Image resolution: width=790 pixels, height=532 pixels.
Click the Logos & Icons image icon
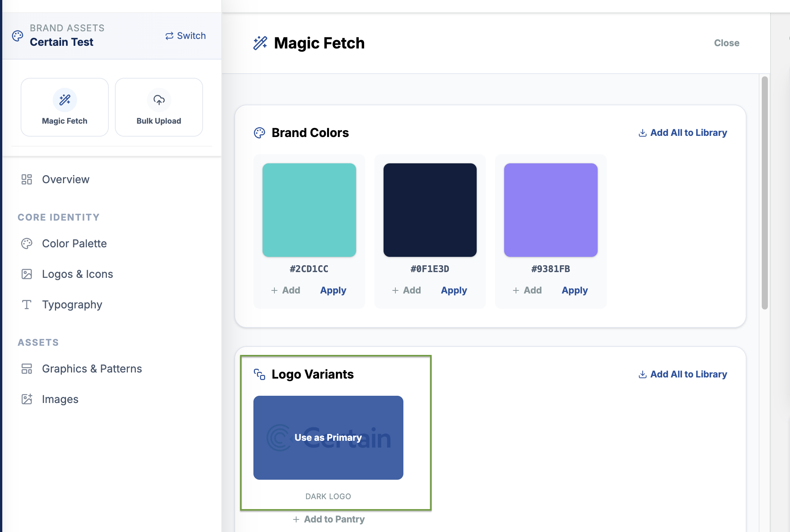point(27,274)
